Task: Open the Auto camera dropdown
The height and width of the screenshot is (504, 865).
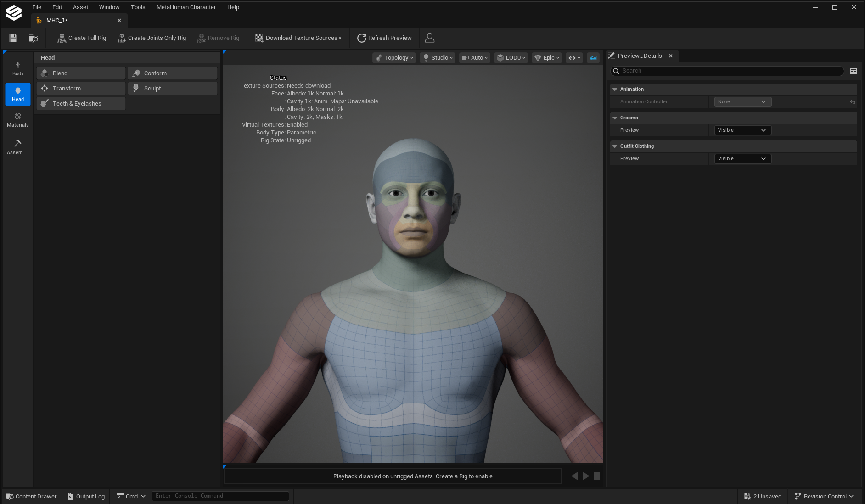Action: (x=474, y=58)
